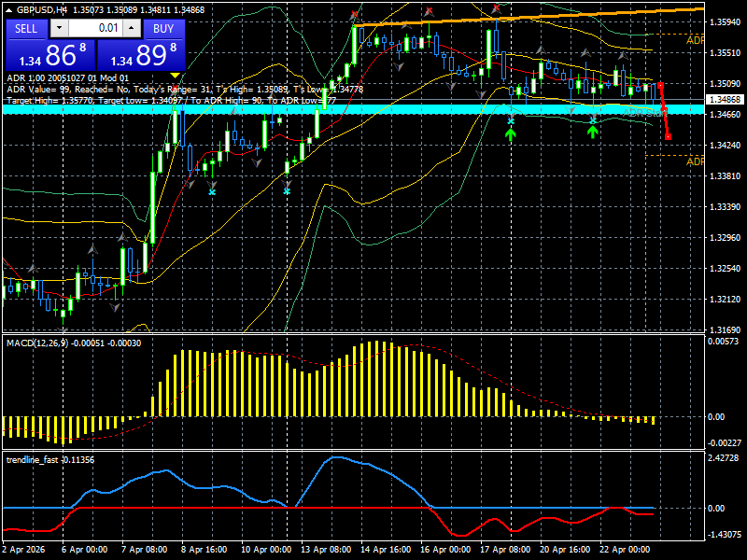Click the top anchor square of red projection line
The image size is (747, 560).
pyautogui.click(x=660, y=85)
